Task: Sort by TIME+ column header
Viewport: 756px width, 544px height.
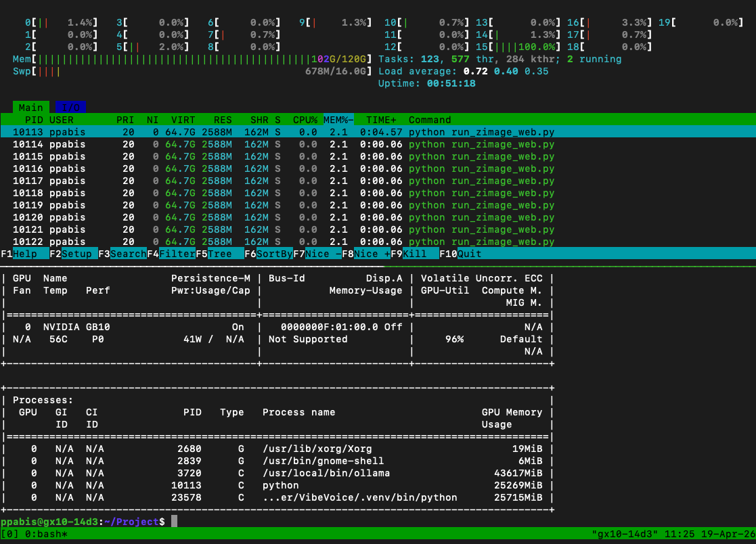Action: click(382, 120)
